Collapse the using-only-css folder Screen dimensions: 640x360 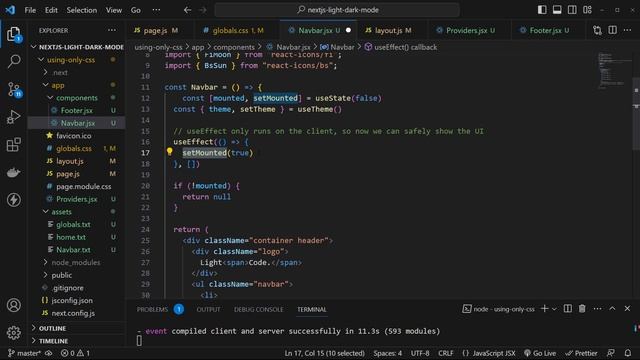pos(77,60)
